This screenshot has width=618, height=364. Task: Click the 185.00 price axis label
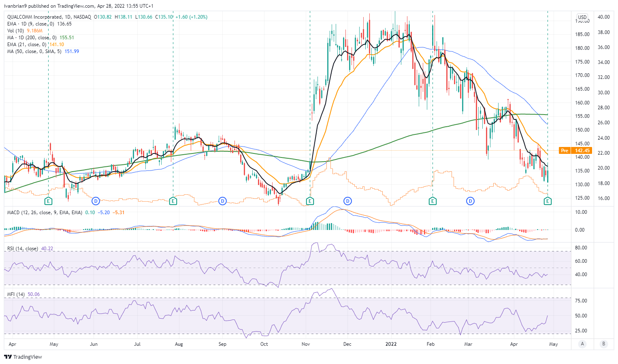pos(582,34)
